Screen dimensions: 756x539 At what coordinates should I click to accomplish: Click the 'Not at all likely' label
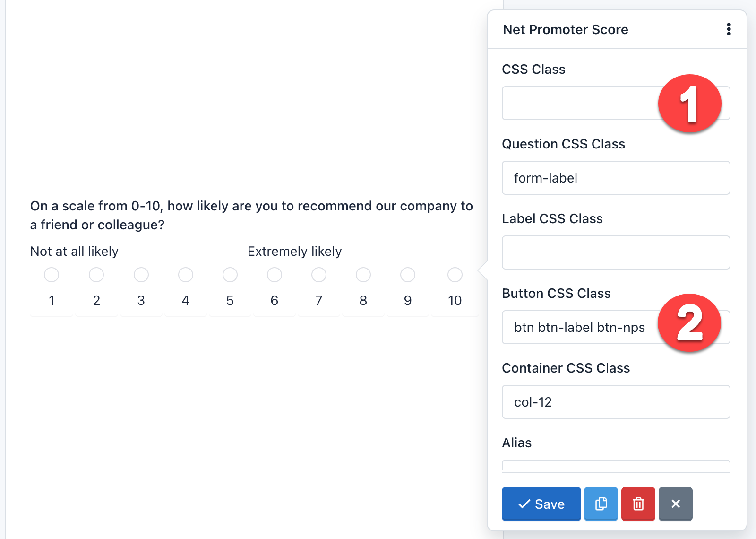(x=74, y=251)
